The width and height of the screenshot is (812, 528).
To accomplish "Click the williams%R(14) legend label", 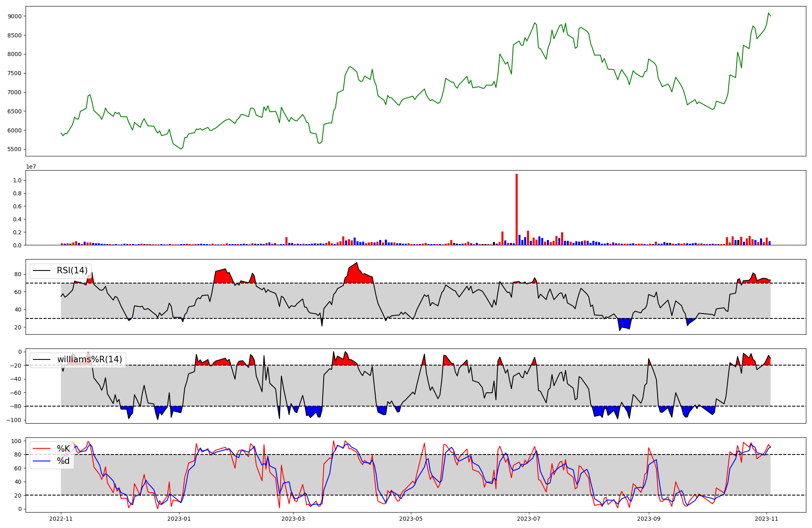I will tap(89, 359).
